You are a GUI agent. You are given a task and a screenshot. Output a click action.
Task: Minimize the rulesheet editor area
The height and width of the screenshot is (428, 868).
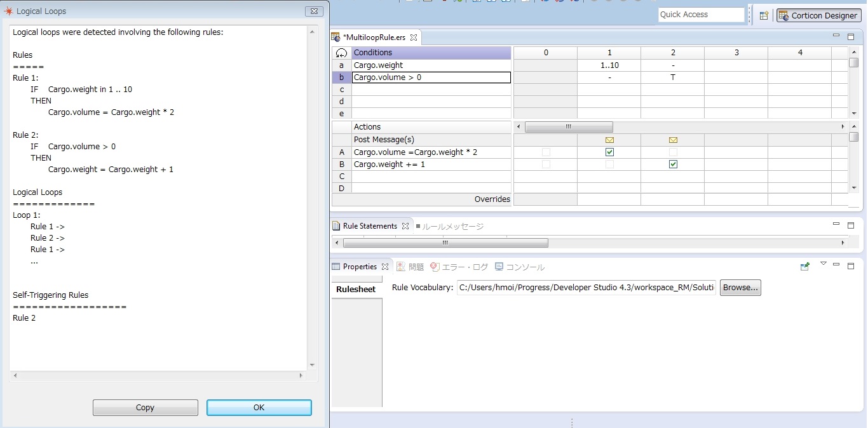click(836, 35)
